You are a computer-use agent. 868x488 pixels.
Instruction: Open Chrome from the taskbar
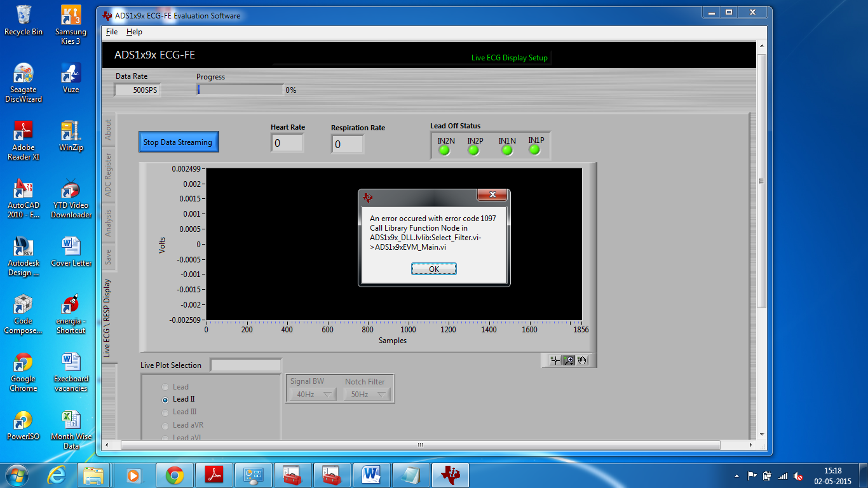[175, 475]
